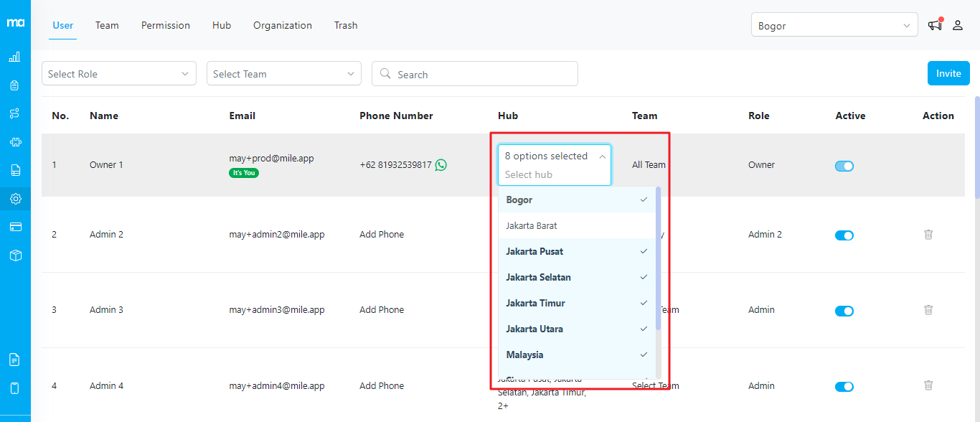Open the user profile icon at top right
980x422 pixels.
point(958,25)
